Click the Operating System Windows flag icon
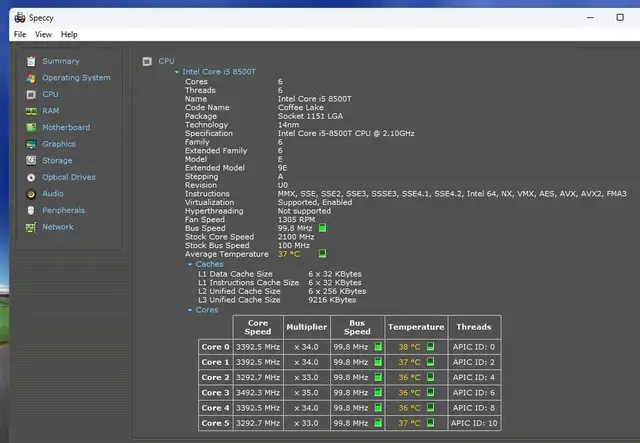The width and height of the screenshot is (640, 443). (x=31, y=78)
